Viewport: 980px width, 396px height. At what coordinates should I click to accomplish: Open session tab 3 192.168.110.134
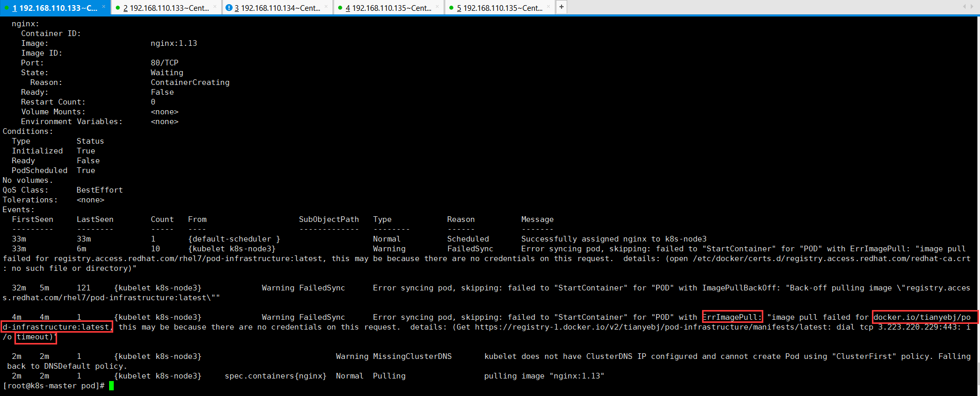click(x=277, y=8)
